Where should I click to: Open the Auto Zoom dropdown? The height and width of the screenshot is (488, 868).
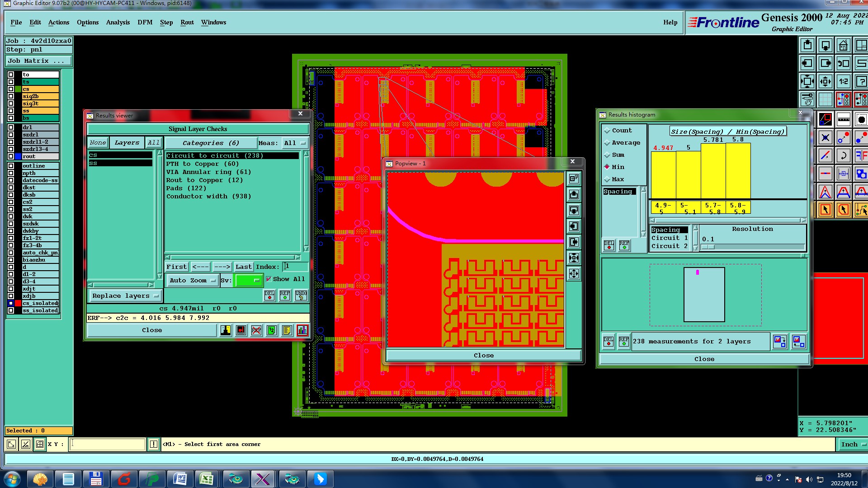192,281
